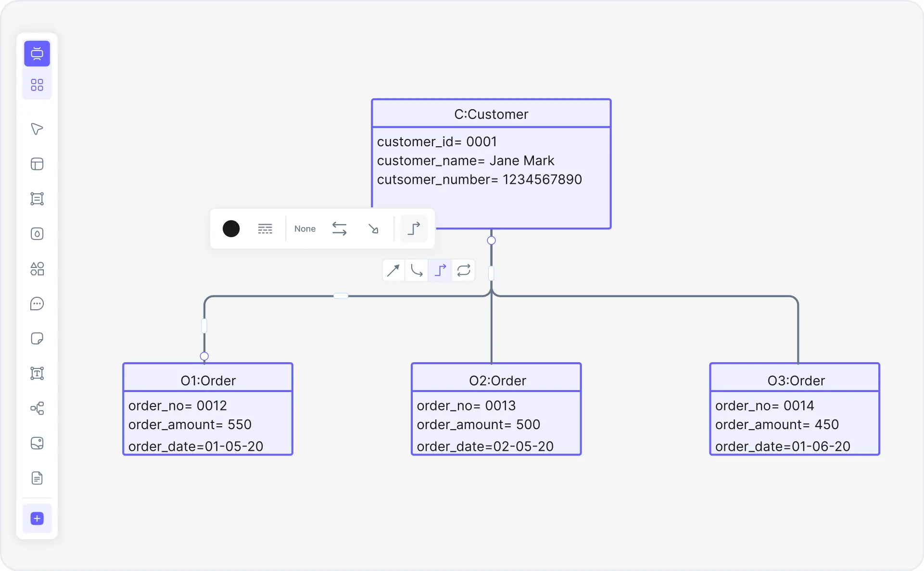Click the plus button to add element

tap(37, 519)
